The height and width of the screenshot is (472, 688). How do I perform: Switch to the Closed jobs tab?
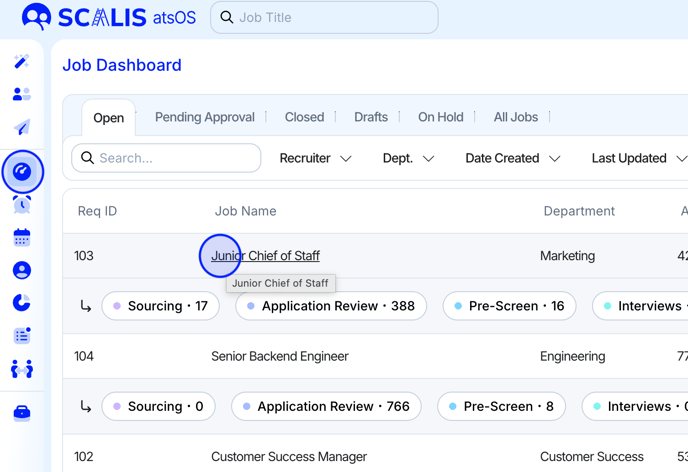pos(304,117)
